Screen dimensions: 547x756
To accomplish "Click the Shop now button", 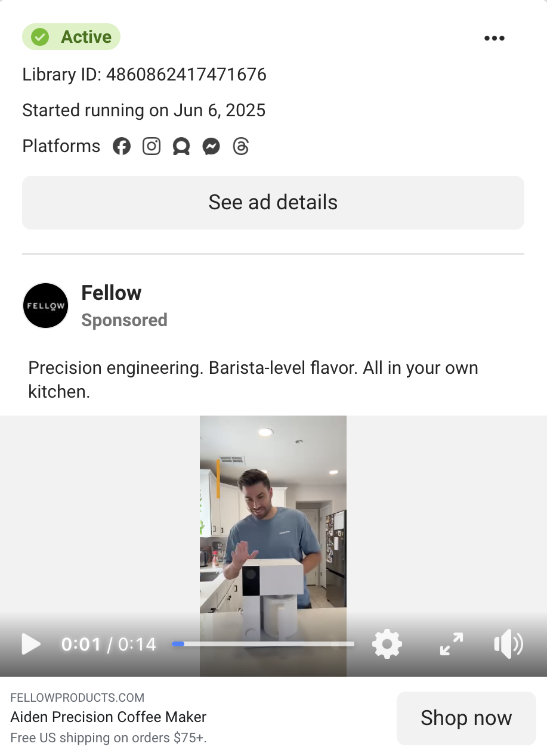I will click(466, 718).
